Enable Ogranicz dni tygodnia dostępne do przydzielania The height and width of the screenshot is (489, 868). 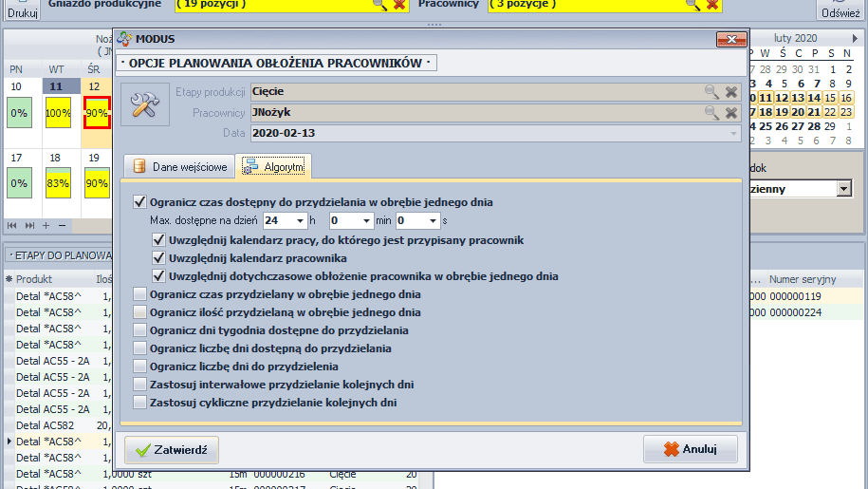139,330
